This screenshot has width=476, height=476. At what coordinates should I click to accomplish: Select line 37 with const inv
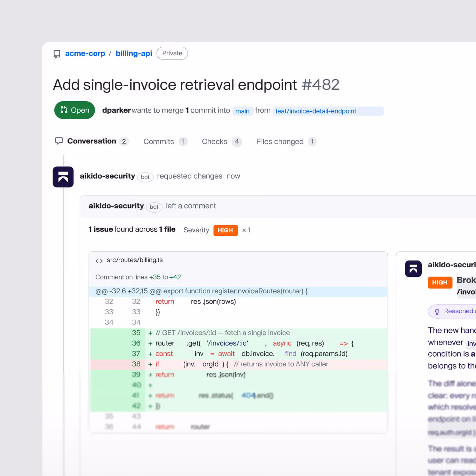coord(238,354)
